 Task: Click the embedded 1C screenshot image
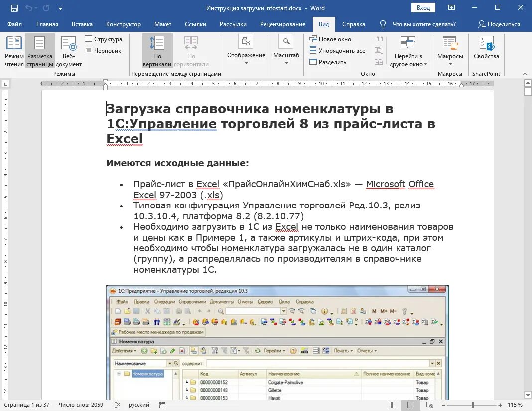(x=277, y=342)
